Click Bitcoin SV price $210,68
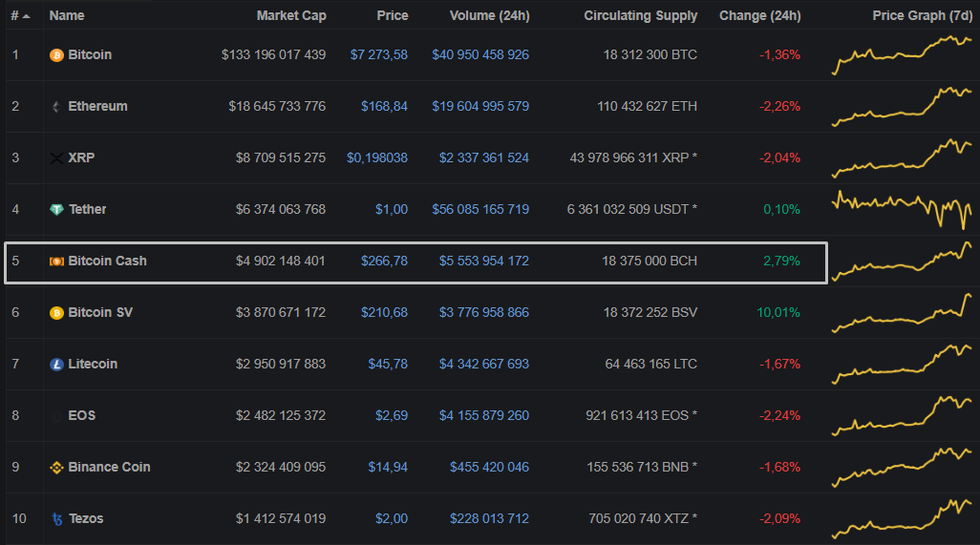 384,313
